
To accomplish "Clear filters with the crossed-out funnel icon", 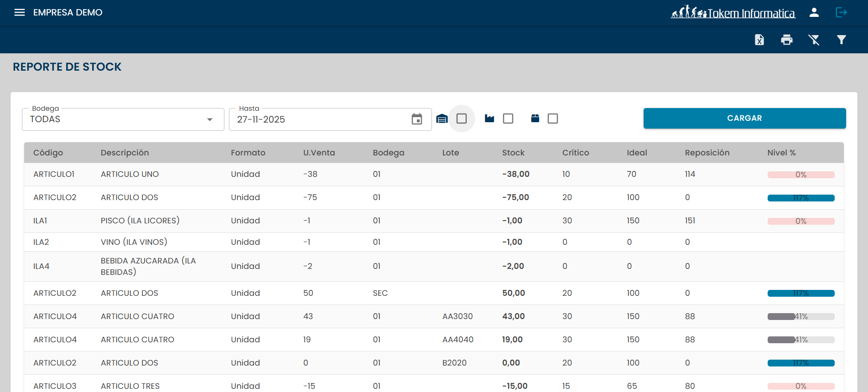I will point(814,40).
